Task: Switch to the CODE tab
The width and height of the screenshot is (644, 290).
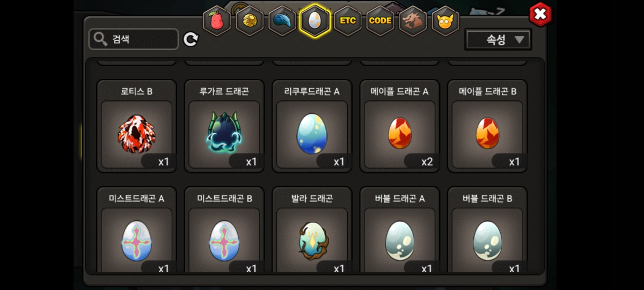Action: tap(380, 21)
